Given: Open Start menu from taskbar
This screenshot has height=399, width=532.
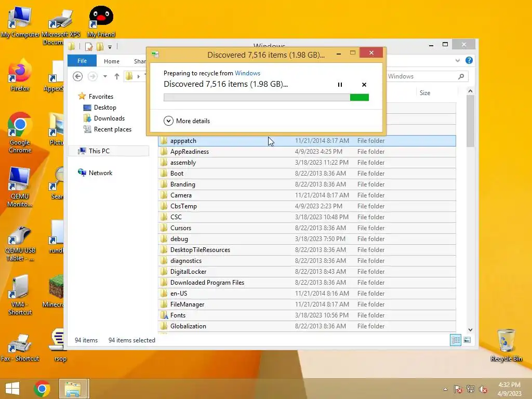Looking at the screenshot, I should (x=12, y=389).
